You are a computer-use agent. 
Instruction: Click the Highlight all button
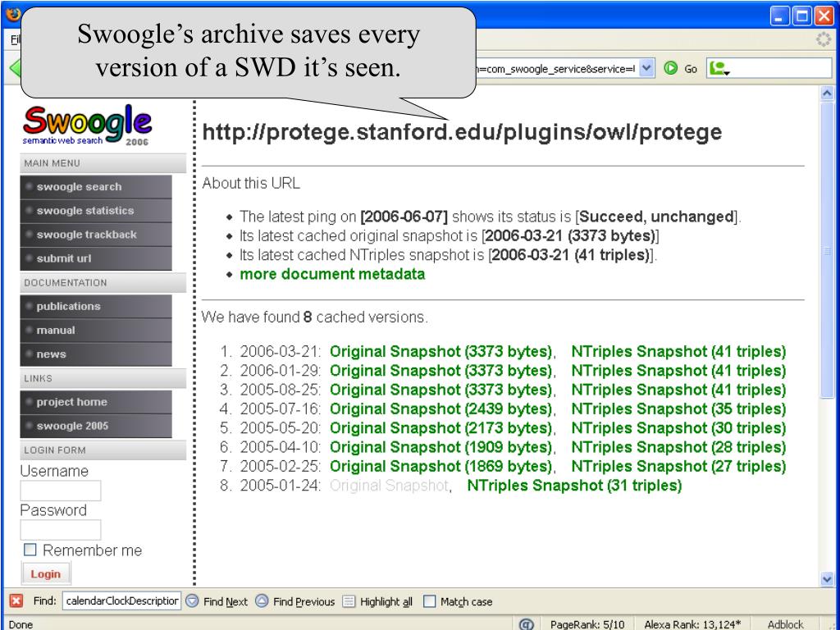point(377,601)
